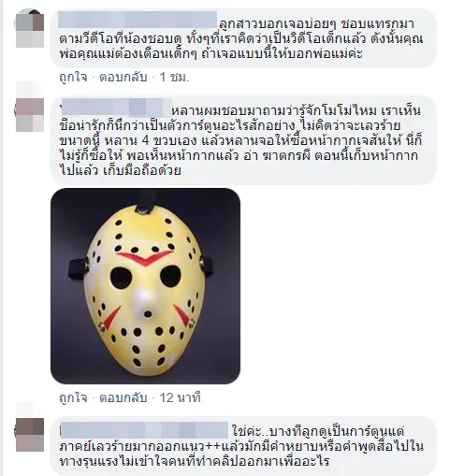Open the first commenter's blurred name
This screenshot has height=476, width=464.
point(138,20)
